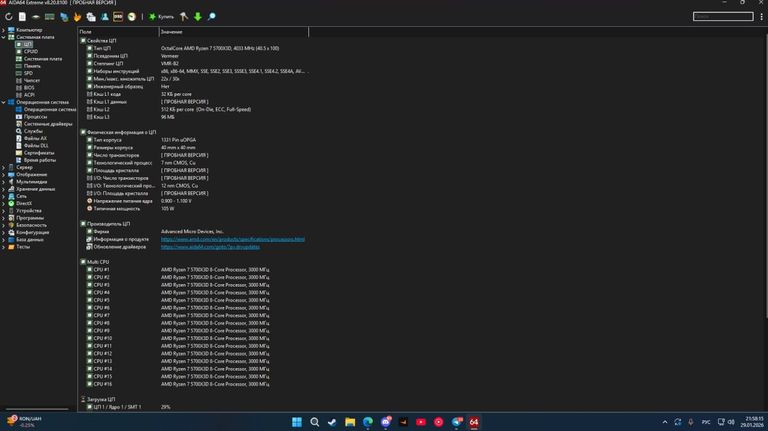Open the AIDA64 driver updates link
Image resolution: width=768 pixels, height=431 pixels.
210,247
